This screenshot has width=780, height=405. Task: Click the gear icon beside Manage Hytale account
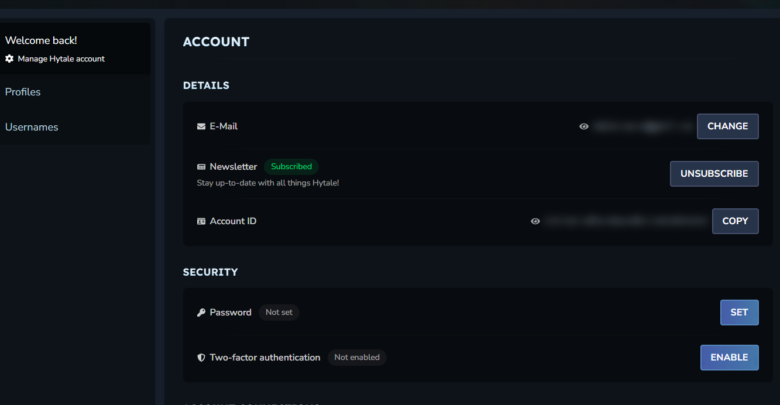point(10,59)
